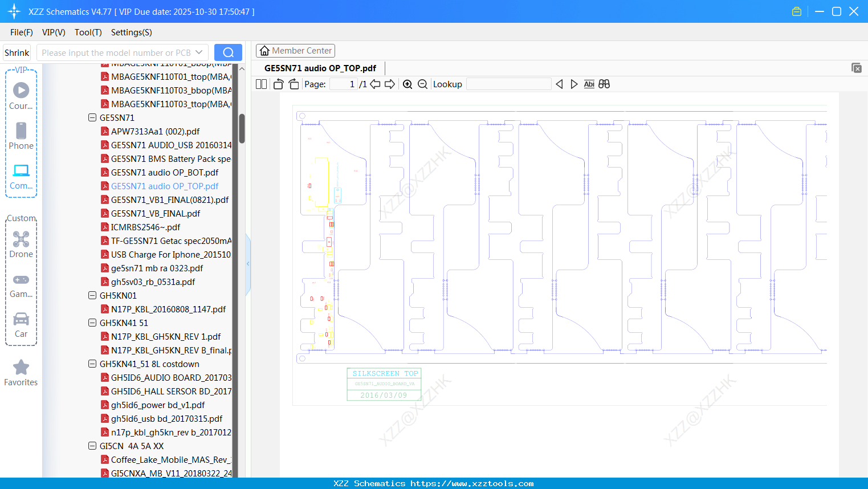Open the File(F) menu
868x489 pixels.
(22, 32)
